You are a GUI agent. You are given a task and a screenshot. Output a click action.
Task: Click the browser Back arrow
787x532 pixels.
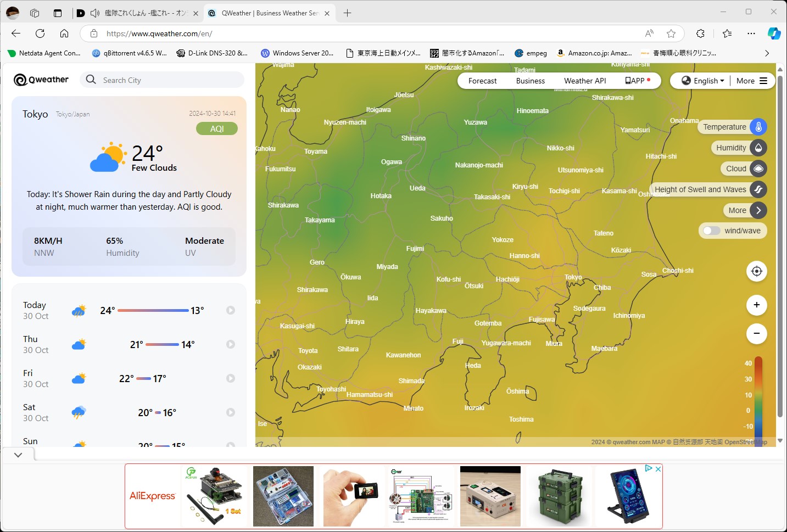16,33
